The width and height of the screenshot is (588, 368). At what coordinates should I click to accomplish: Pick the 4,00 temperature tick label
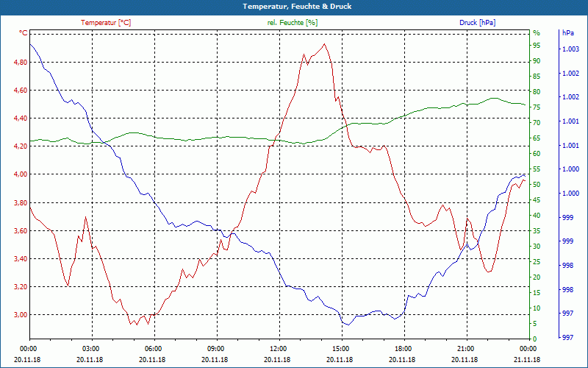pos(21,174)
